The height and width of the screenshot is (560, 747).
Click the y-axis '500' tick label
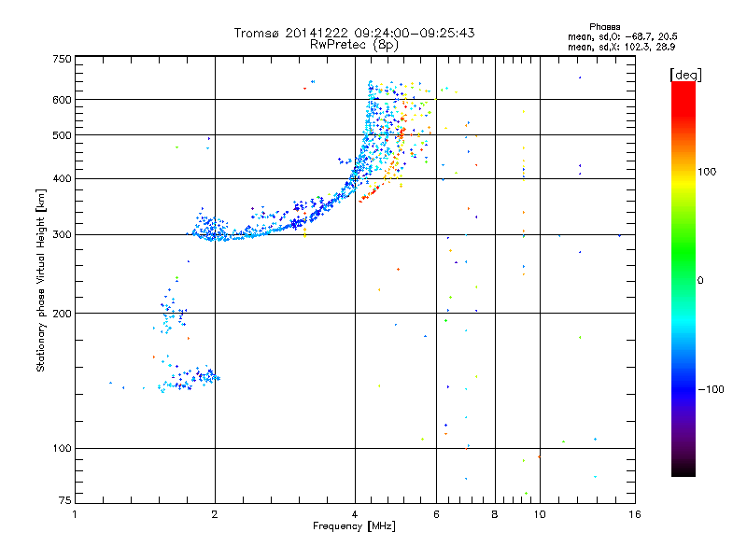62,135
